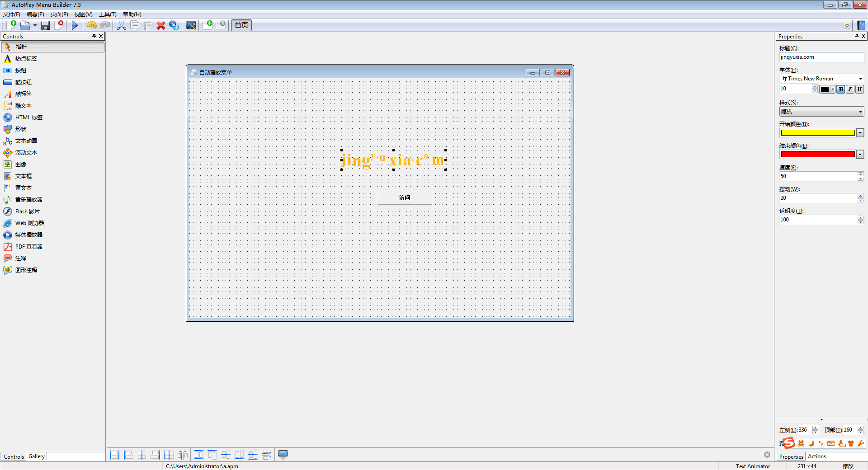Click the monitor icon in the bottom toolbar
Screen dimensions: 868x470
tap(283, 455)
